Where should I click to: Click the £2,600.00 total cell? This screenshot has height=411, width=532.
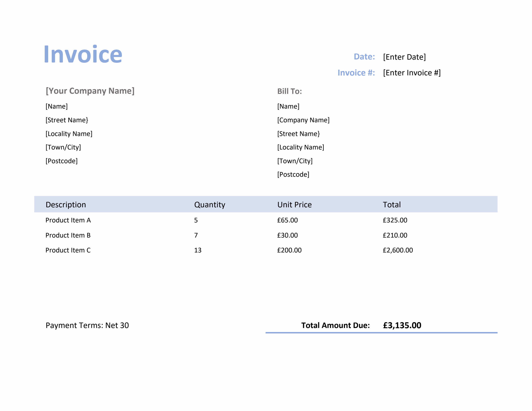click(398, 250)
